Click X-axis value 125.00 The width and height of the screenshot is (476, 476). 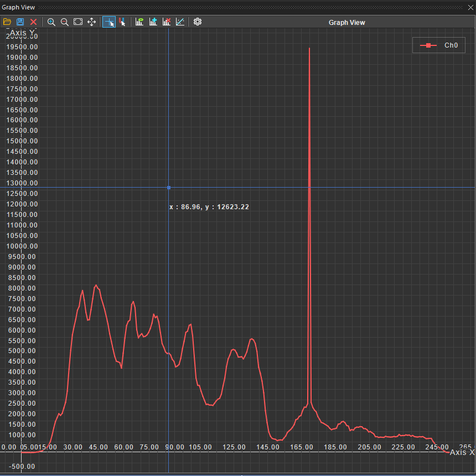[234, 447]
